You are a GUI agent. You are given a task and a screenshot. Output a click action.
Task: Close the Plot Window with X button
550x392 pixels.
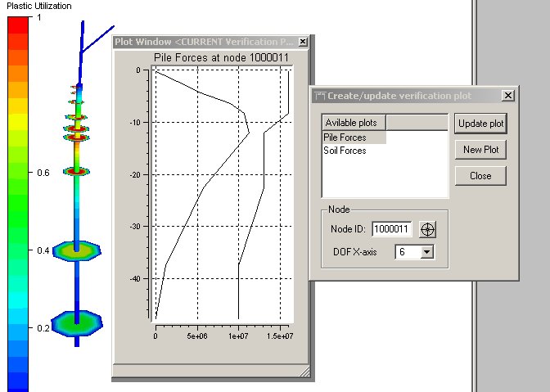click(x=303, y=41)
